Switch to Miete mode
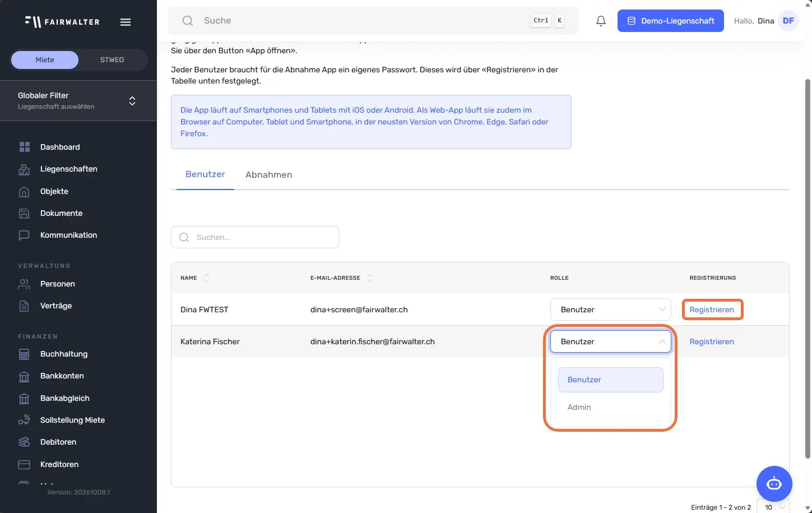 pos(45,60)
